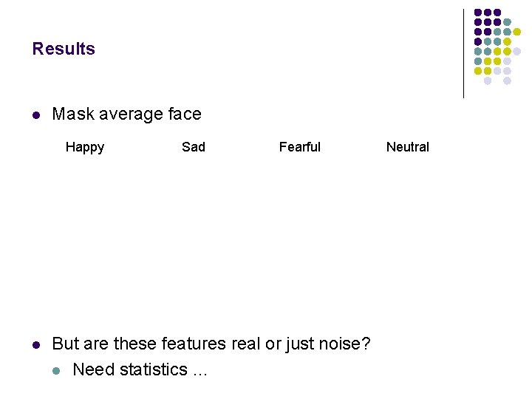Click the lone lavender dot on the grid's right edge
The width and height of the screenshot is (532, 399).
pos(517,51)
